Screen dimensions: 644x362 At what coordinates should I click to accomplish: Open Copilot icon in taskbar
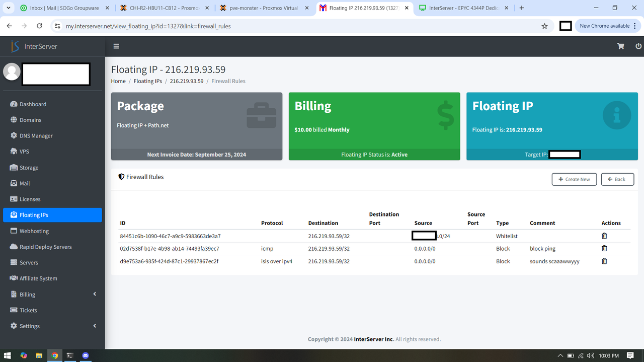tap(24, 355)
